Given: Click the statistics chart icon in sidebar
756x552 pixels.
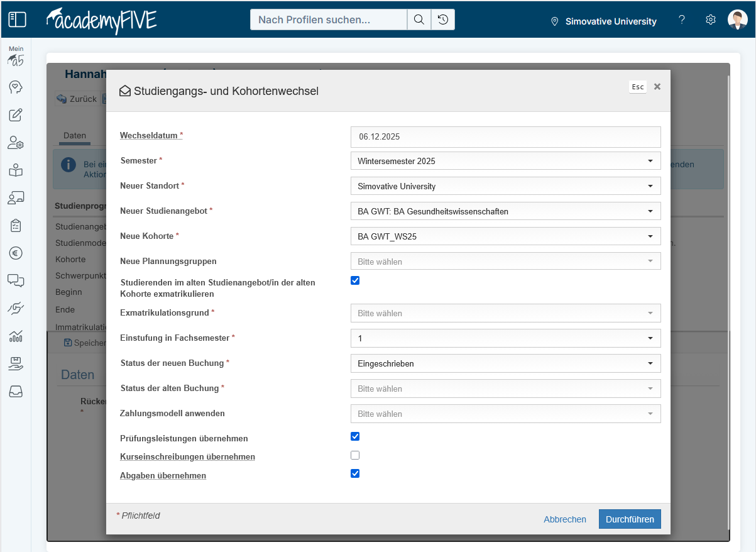Looking at the screenshot, I should (16, 336).
